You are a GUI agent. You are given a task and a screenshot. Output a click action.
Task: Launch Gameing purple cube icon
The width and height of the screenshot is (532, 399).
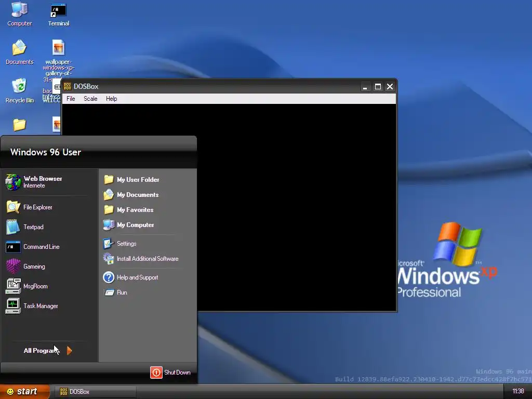tap(13, 267)
